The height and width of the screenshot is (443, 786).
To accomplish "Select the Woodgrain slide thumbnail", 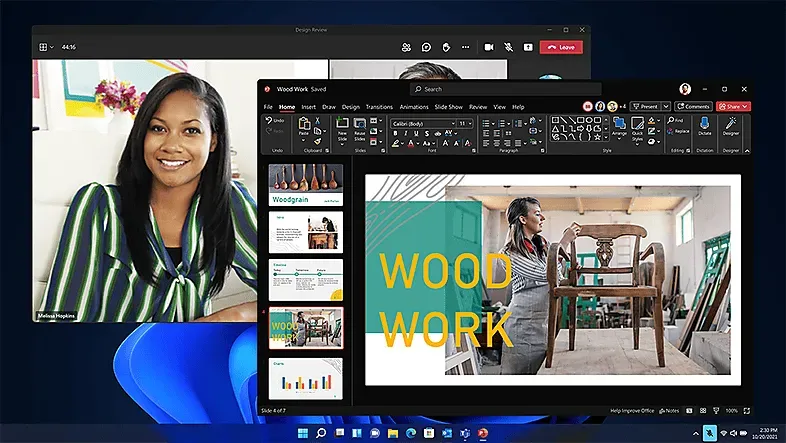I will (306, 184).
